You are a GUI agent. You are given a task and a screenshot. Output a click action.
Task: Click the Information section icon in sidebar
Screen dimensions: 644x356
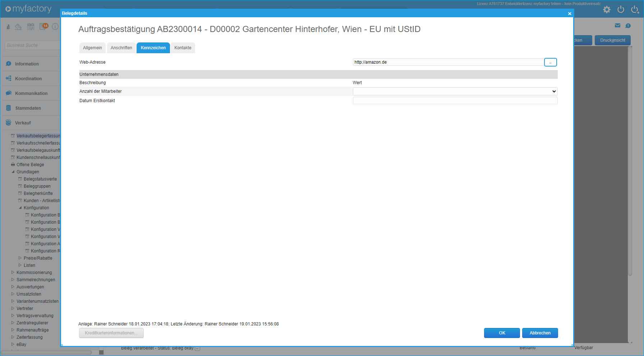tap(9, 64)
